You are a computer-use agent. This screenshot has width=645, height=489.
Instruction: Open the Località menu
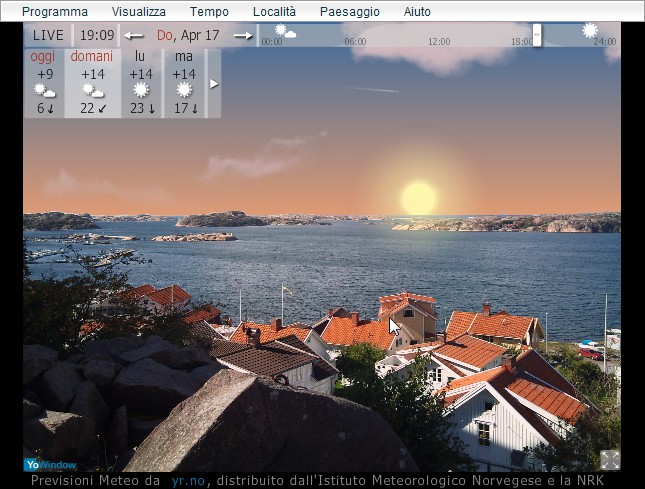(274, 12)
